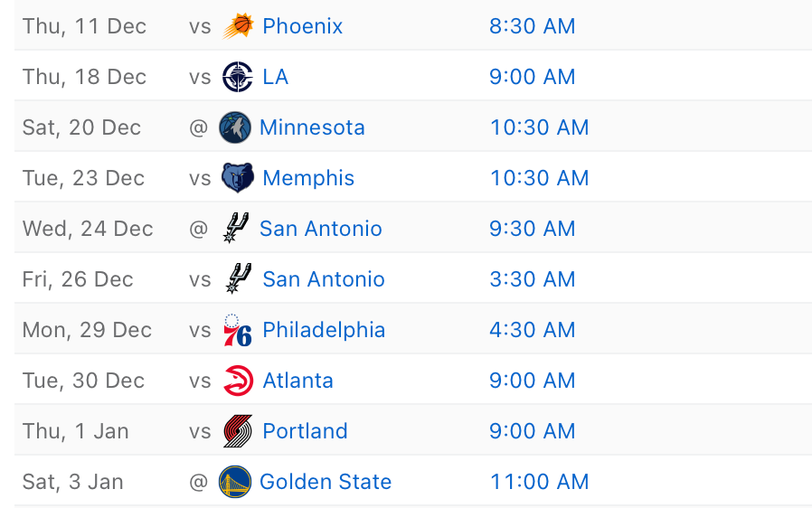Click the Phoenix Suns logo icon
Viewport: 812px width, 508px height.
[x=238, y=26]
